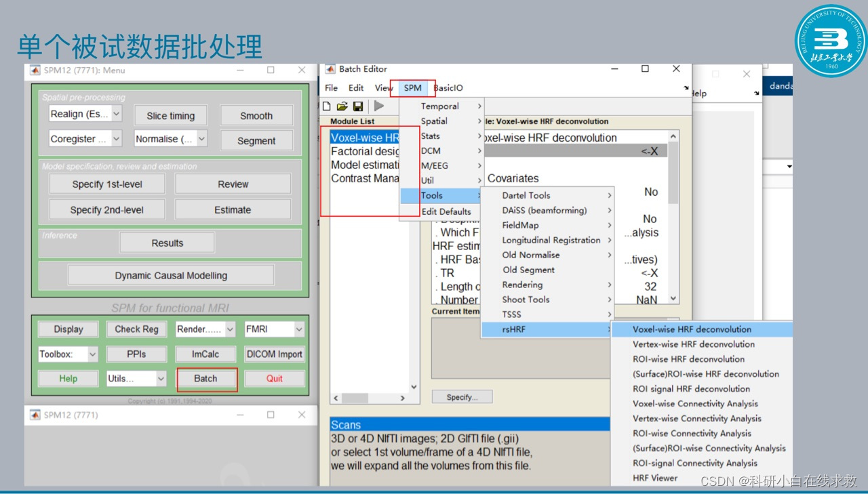Screen dimensions: 868x494
Task: Choose Voxel-wise Connectivity Analysis
Action: (702, 405)
